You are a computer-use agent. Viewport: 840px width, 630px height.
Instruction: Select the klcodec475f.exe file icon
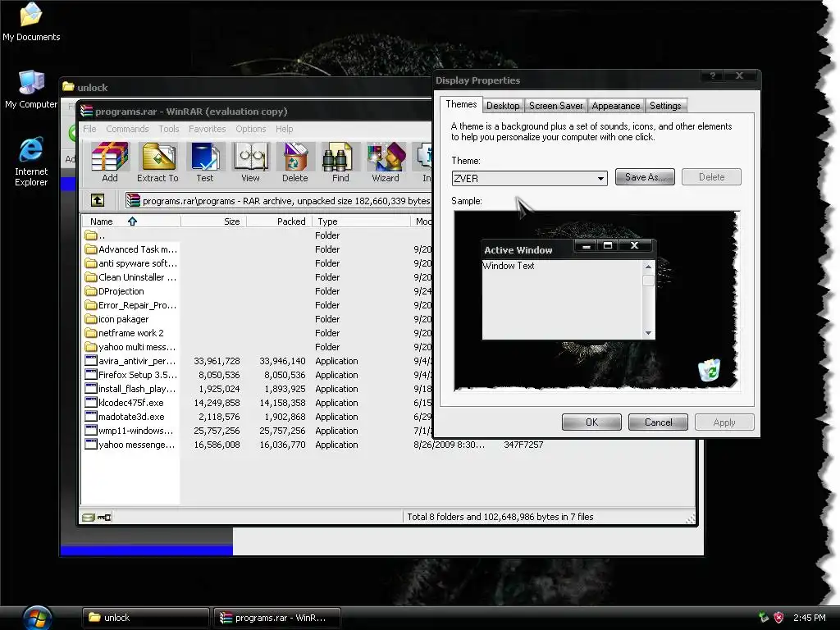tap(91, 402)
